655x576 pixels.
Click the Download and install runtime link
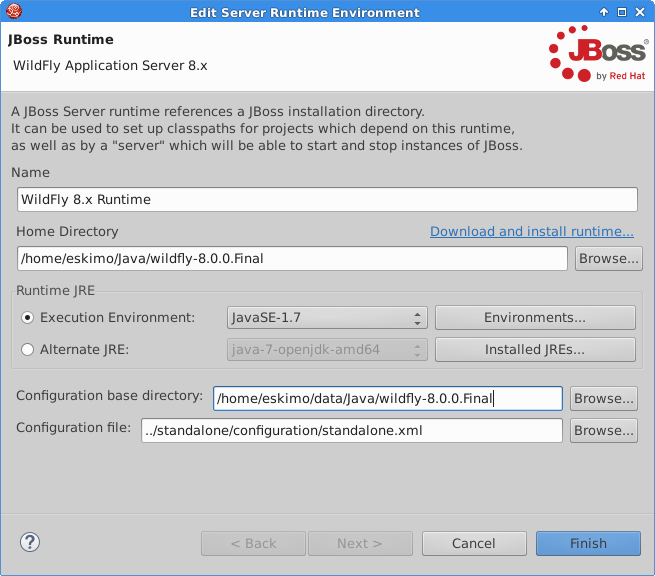[x=532, y=231]
